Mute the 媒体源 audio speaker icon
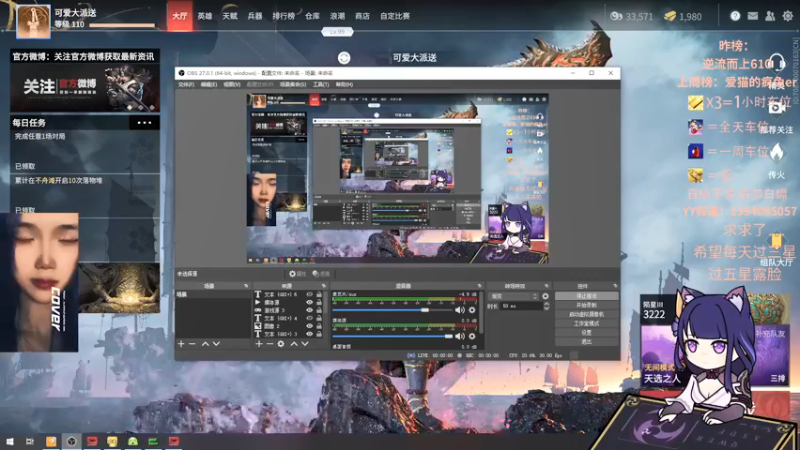Screen dimensions: 800x450 coord(460,336)
